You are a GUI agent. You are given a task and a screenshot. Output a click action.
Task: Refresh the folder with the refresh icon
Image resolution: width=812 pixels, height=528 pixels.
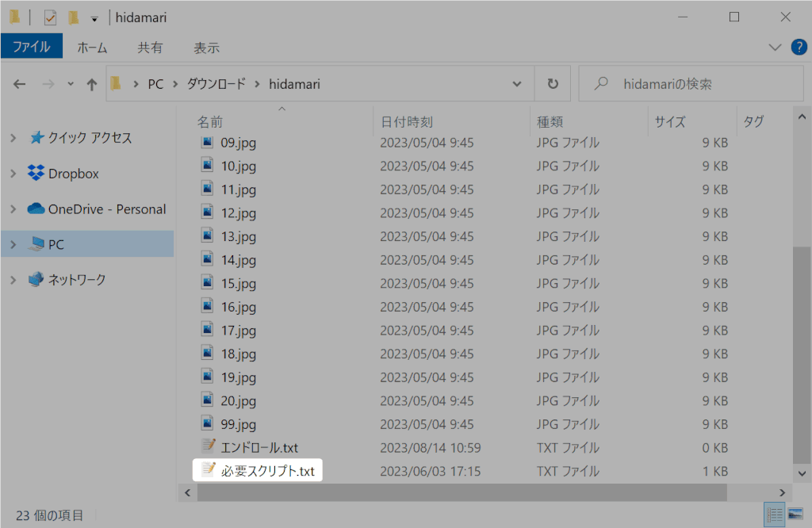tap(552, 83)
